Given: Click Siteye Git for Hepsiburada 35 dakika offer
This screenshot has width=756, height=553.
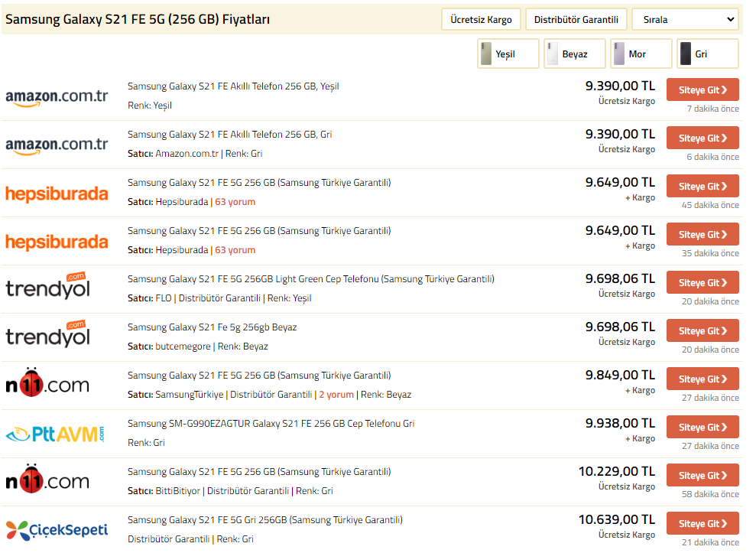Looking at the screenshot, I should click(x=702, y=235).
